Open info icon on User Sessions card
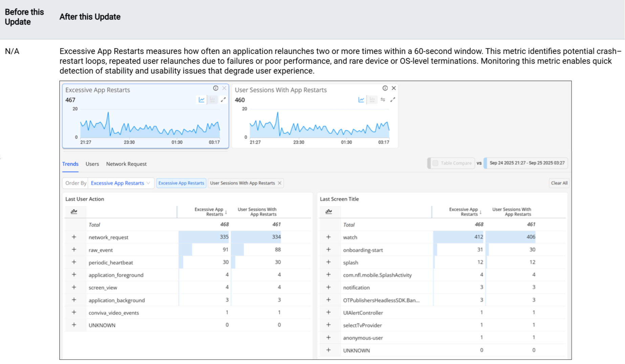 tap(385, 88)
